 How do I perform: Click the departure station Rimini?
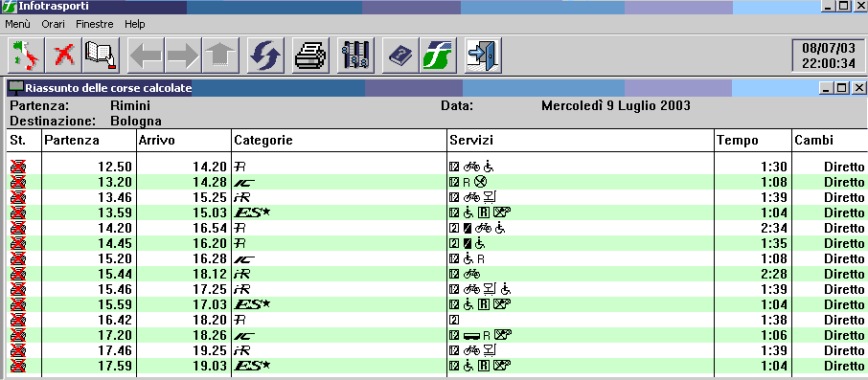[130, 105]
